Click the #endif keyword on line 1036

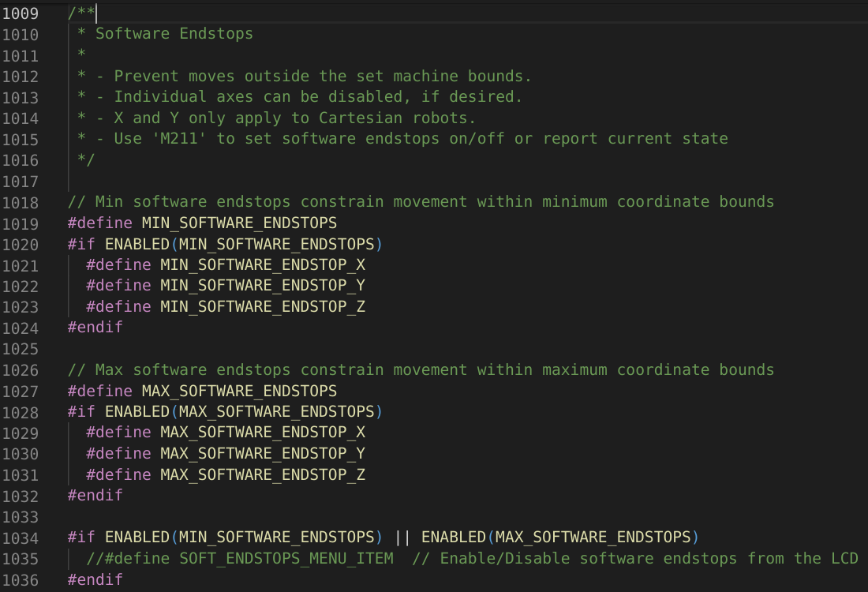[x=95, y=579]
